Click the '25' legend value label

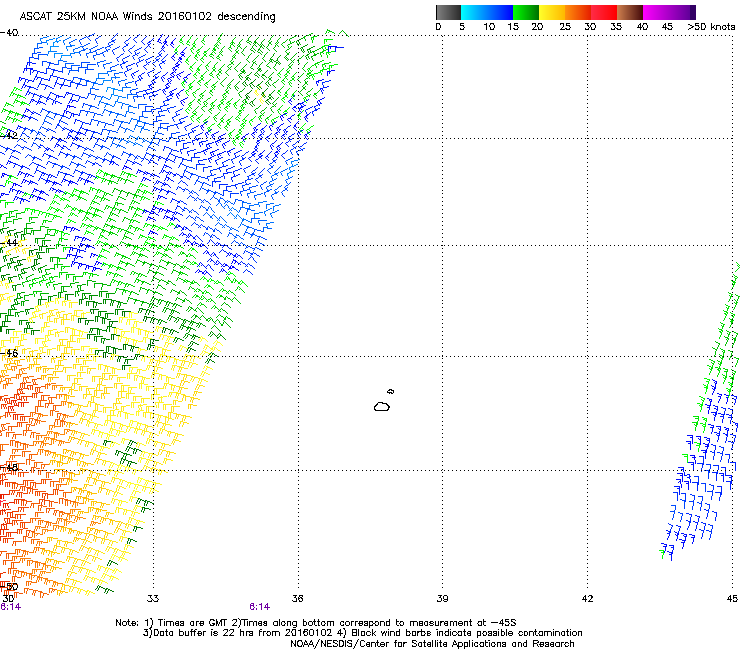click(x=565, y=27)
